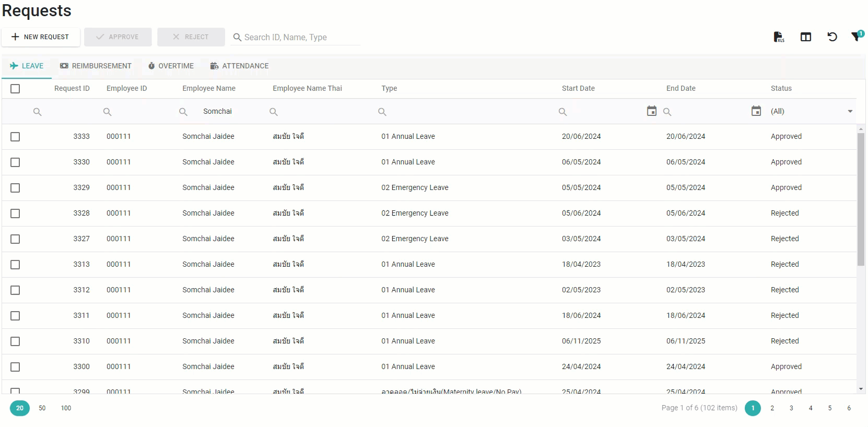The width and height of the screenshot is (868, 427).
Task: Check the box for request 3300
Action: click(x=15, y=367)
